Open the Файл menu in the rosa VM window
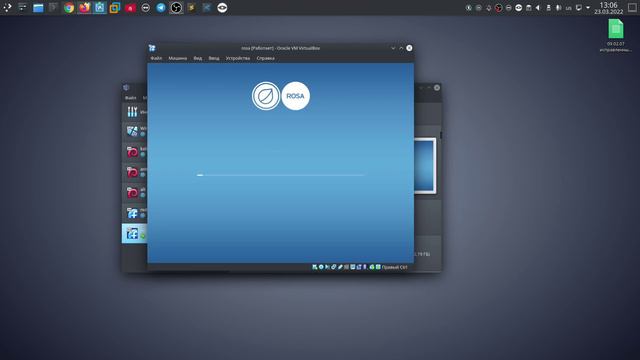The width and height of the screenshot is (640, 360). (x=156, y=58)
